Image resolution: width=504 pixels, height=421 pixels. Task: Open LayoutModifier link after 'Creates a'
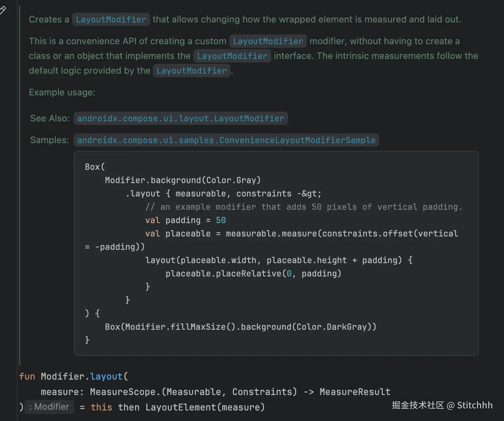[x=111, y=20]
